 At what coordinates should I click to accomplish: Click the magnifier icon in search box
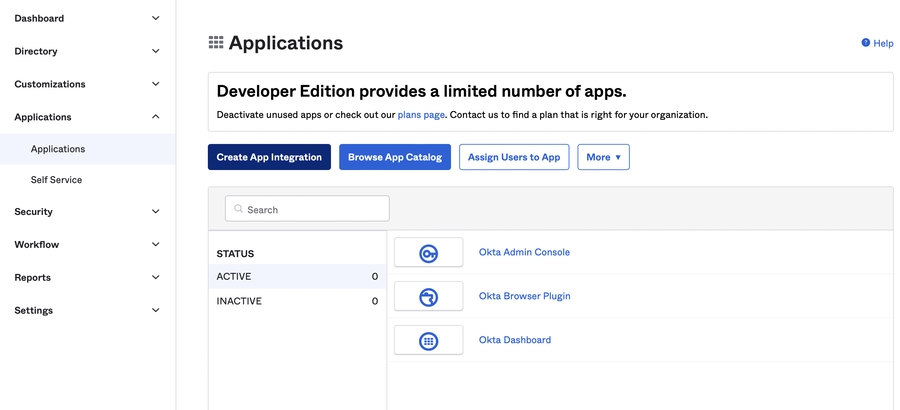point(238,210)
